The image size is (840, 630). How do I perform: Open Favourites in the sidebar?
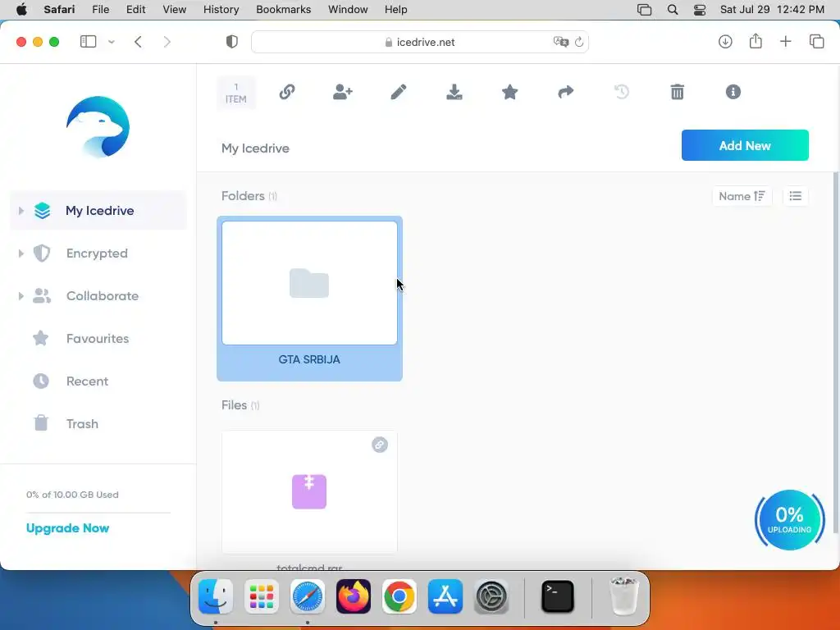(98, 339)
